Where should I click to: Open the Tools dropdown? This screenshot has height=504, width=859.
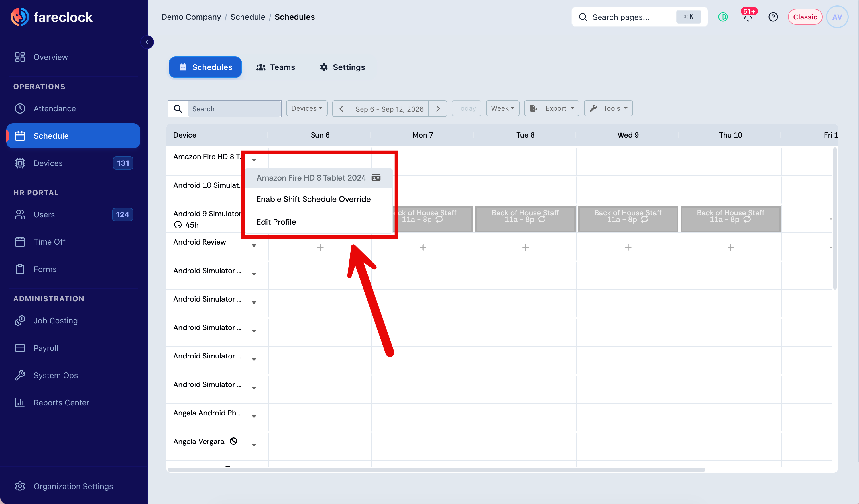608,108
